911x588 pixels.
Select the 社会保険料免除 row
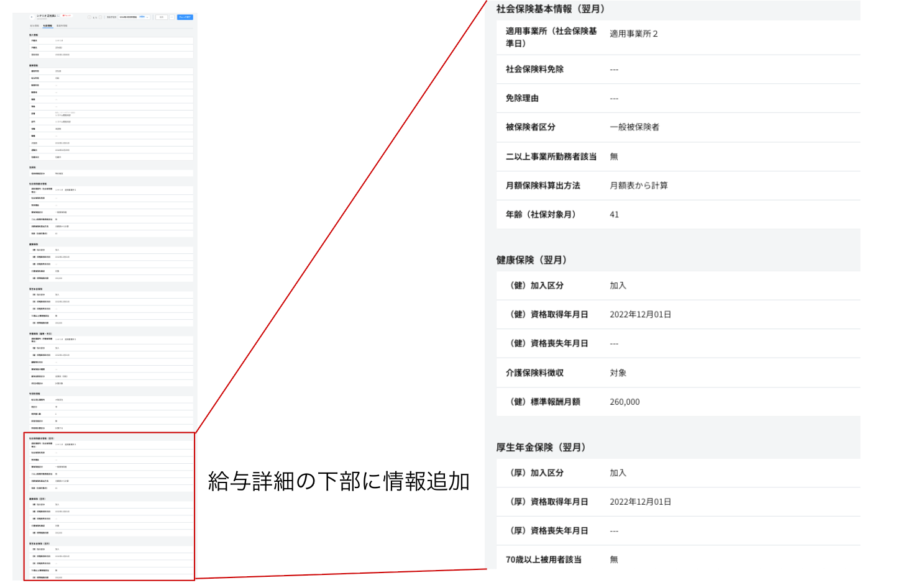[x=677, y=70]
